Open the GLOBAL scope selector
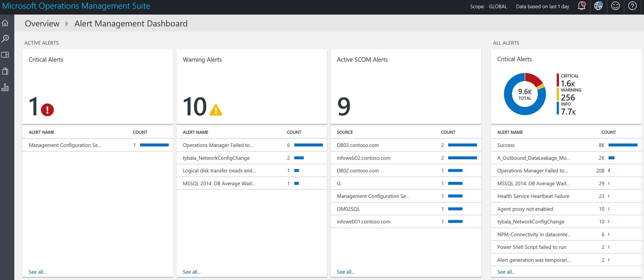644x280 pixels. point(498,6)
